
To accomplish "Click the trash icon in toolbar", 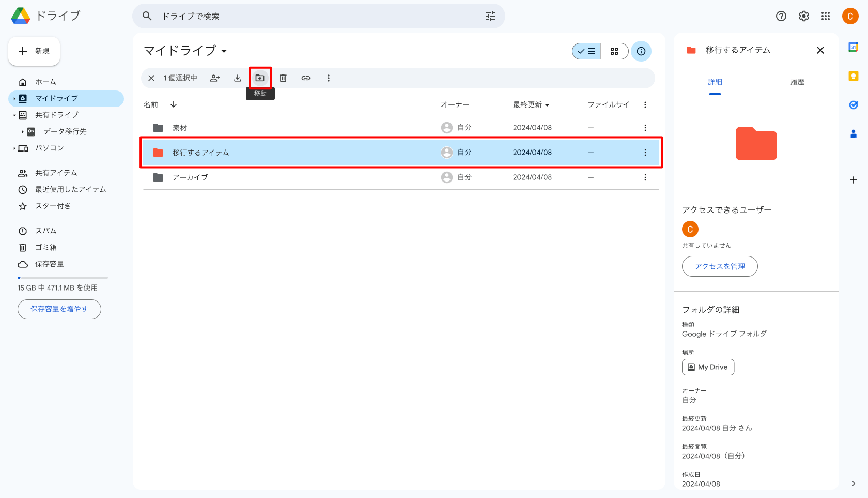I will point(283,78).
